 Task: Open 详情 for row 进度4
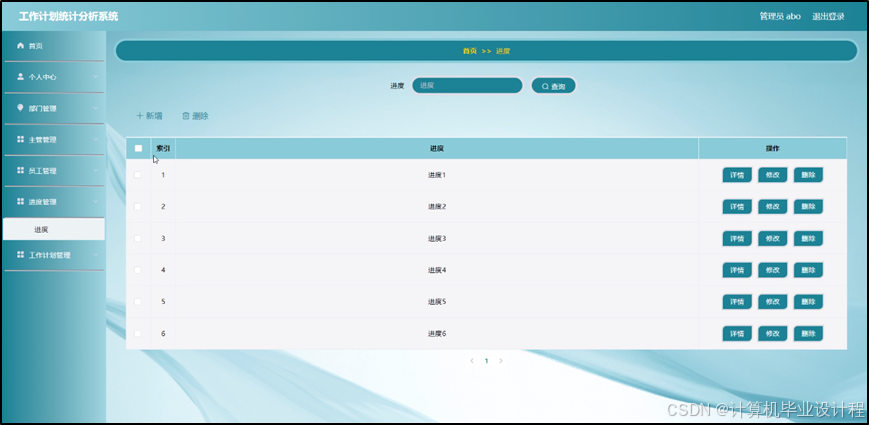(x=737, y=270)
